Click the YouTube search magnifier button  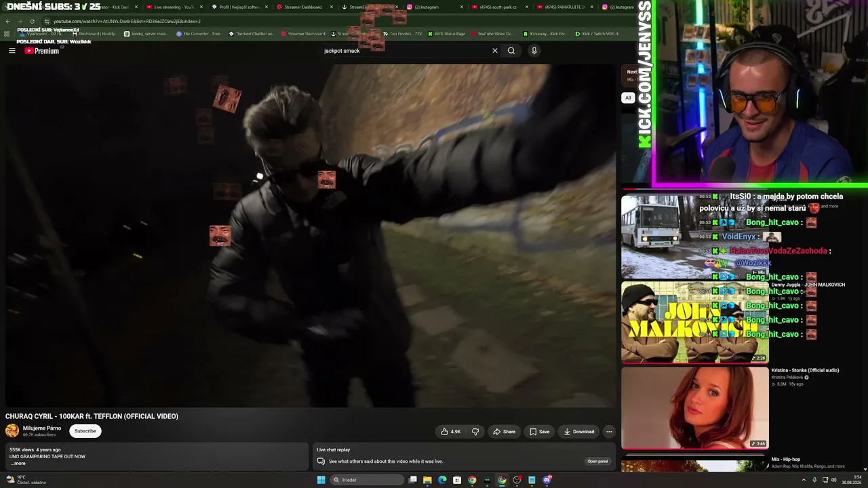pyautogui.click(x=511, y=51)
